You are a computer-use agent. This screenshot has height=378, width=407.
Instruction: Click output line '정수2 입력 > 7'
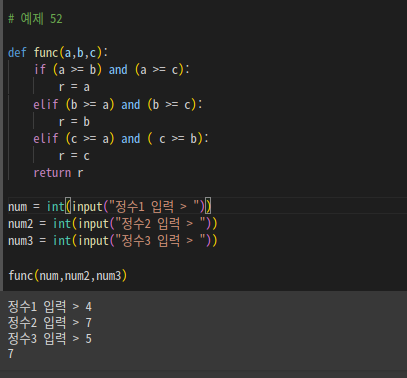click(x=50, y=322)
